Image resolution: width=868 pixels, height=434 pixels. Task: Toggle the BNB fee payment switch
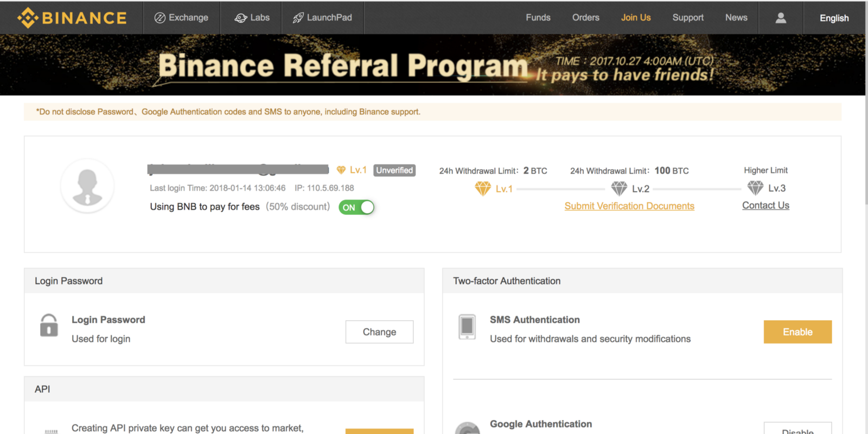point(356,207)
